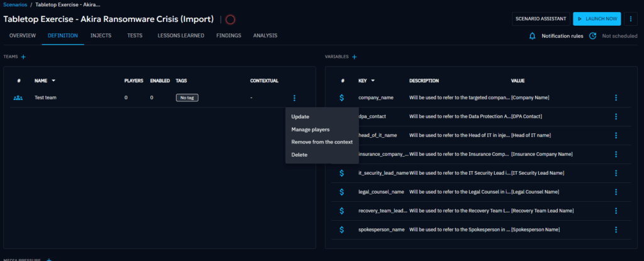
Task: Click the Test team group icon
Action: click(18, 97)
